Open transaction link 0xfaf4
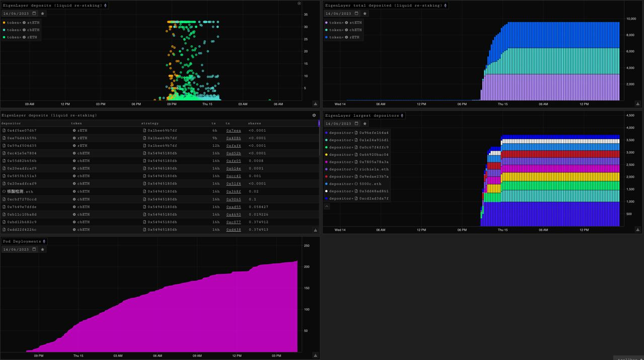Screen dimensions: 644x360 point(233,146)
